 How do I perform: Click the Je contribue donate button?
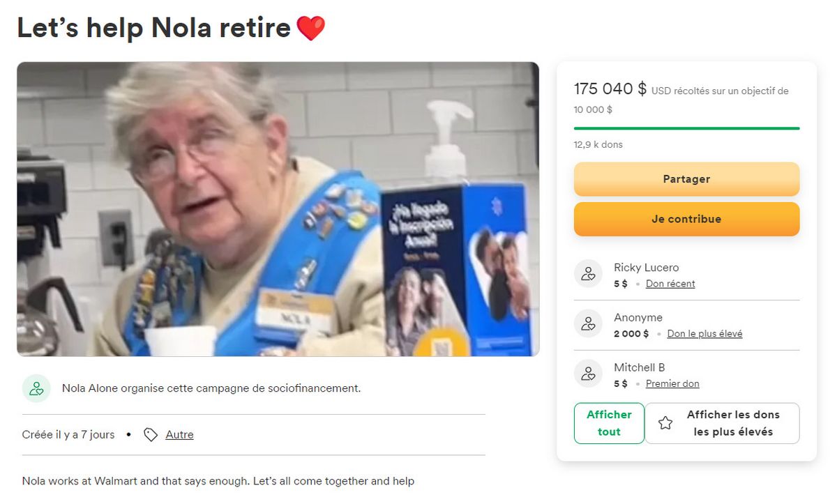(686, 219)
